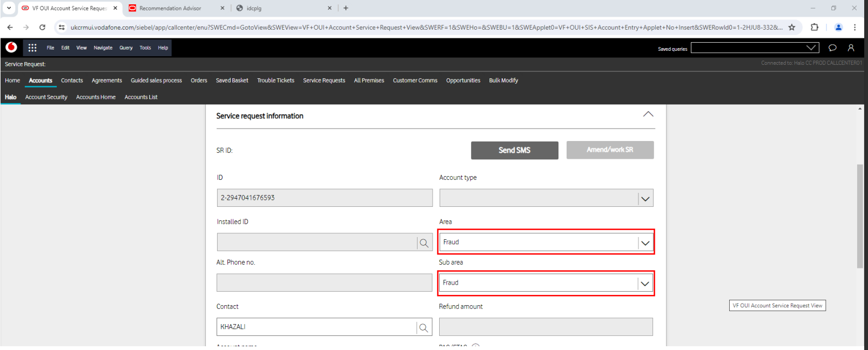The width and height of the screenshot is (868, 350).
Task: Open the Sub area dropdown
Action: click(645, 284)
